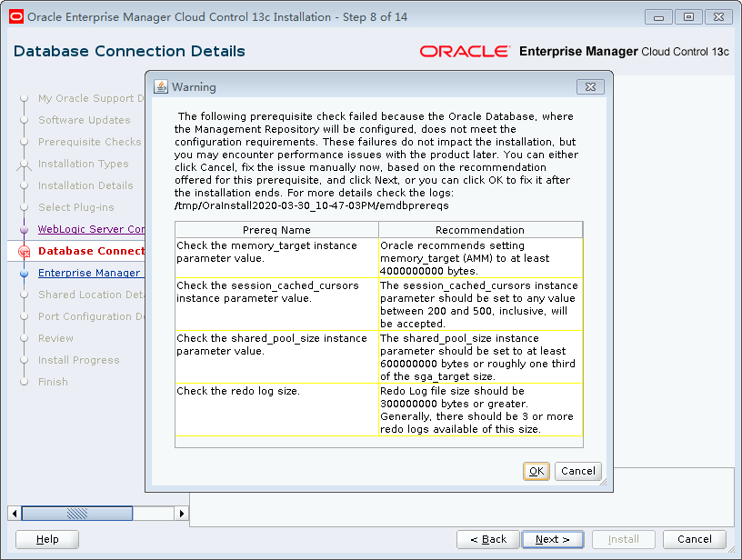Image resolution: width=742 pixels, height=560 pixels.
Task: Click OK to dismiss the prerequisite warning
Action: [536, 471]
